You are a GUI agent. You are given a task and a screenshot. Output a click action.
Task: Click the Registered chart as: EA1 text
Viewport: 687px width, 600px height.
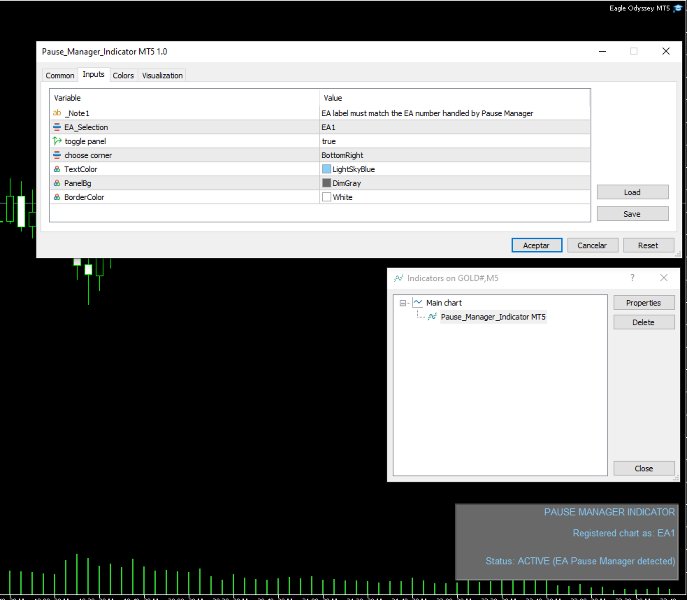pos(624,533)
